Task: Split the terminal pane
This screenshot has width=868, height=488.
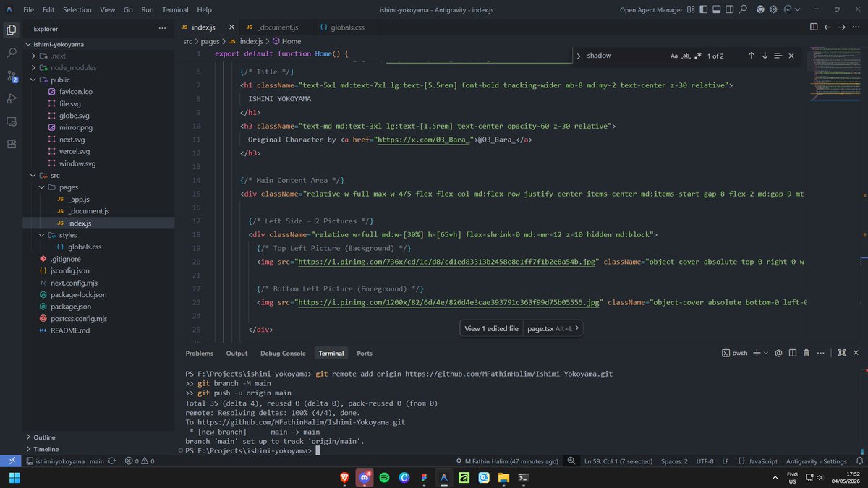Action: [793, 353]
